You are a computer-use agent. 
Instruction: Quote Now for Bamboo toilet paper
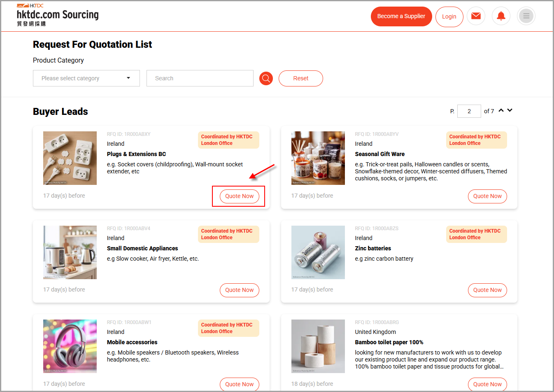point(487,384)
